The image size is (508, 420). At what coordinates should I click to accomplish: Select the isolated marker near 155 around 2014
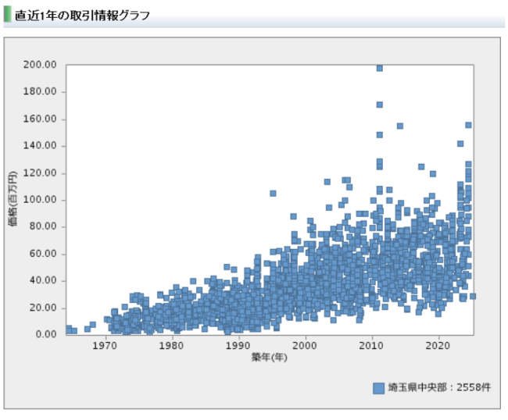399,126
